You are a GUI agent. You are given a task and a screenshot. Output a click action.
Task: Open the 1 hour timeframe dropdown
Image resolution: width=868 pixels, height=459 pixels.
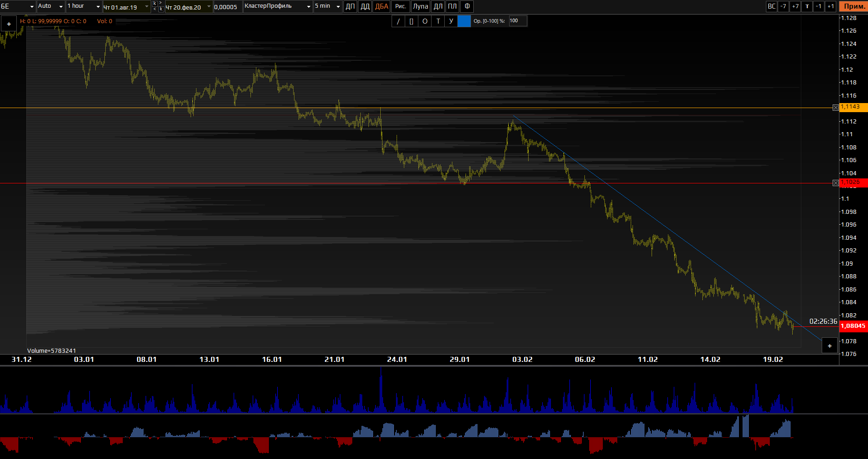click(x=84, y=6)
